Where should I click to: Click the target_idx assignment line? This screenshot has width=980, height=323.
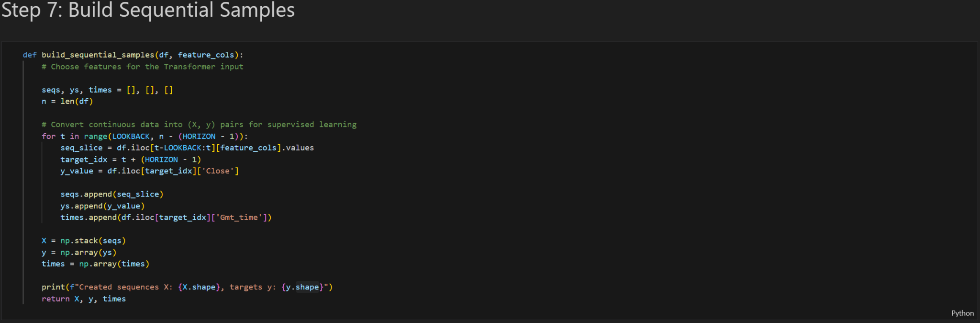130,160
